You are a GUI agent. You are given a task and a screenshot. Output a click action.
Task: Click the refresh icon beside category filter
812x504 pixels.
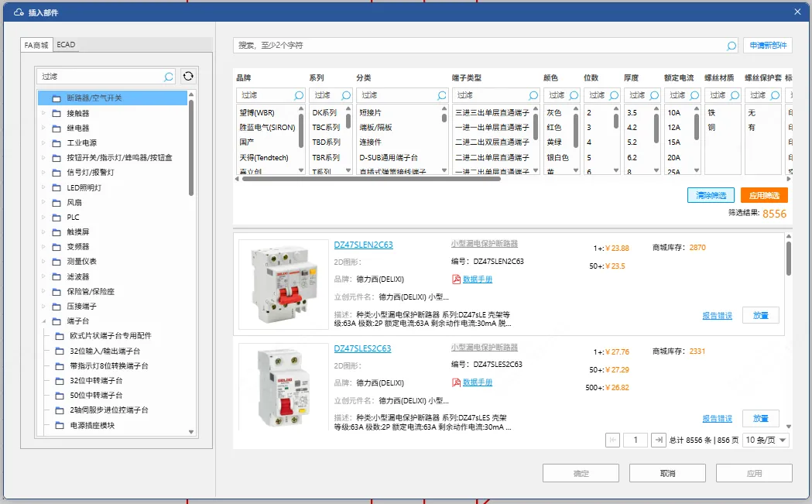pyautogui.click(x=188, y=77)
